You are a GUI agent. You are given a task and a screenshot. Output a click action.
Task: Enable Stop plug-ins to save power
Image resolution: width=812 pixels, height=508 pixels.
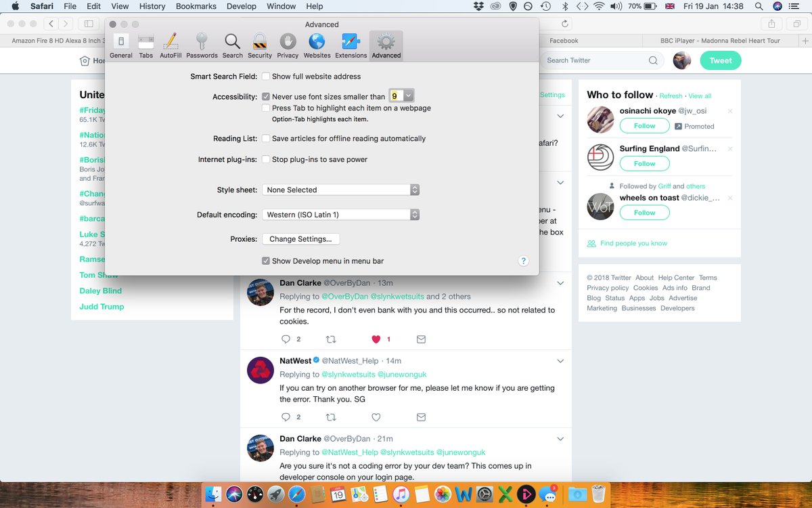pos(266,159)
